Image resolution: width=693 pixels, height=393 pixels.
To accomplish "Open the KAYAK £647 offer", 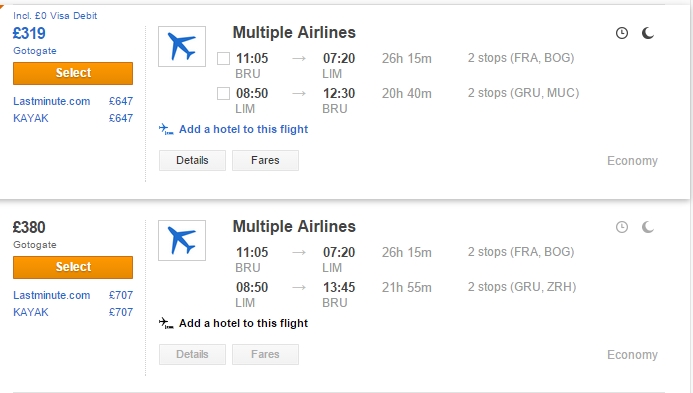I will point(73,118).
